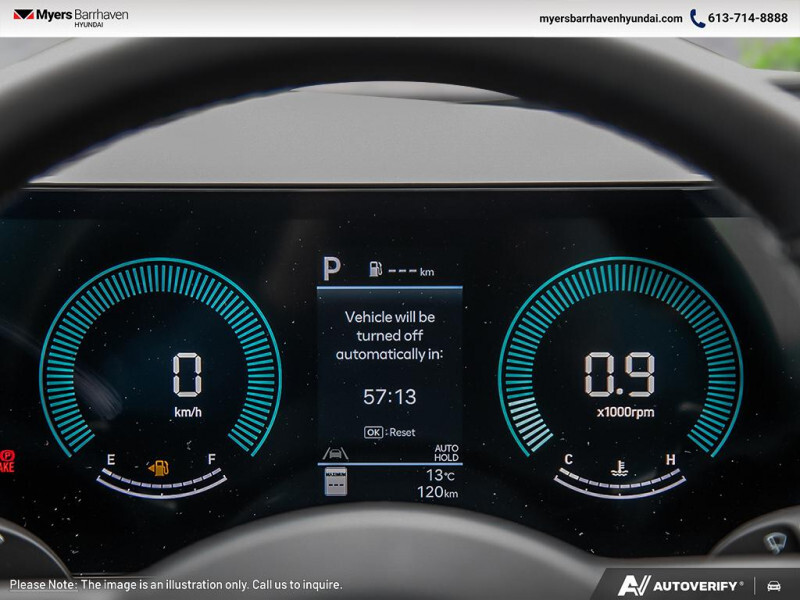Click the maximum speed limit sign icon

pyautogui.click(x=335, y=482)
